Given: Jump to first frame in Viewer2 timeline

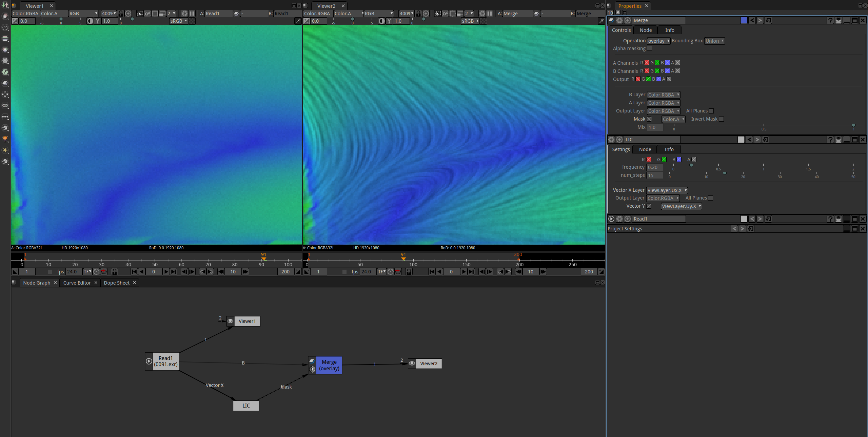Looking at the screenshot, I should coord(432,272).
